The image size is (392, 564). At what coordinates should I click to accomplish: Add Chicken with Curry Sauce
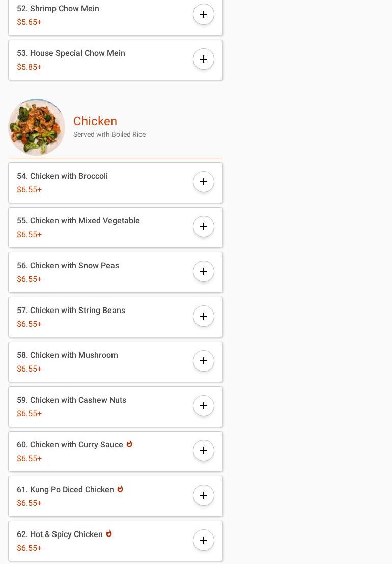coord(204,451)
